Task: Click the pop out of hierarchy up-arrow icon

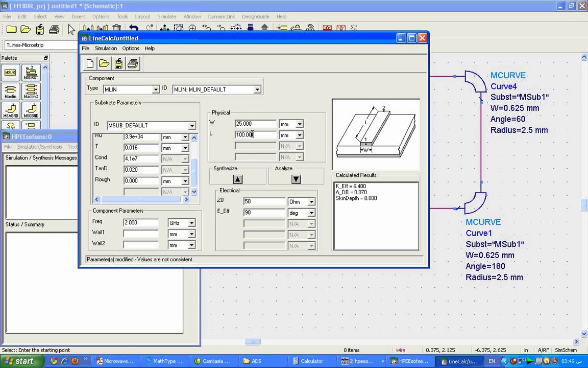Action: pyautogui.click(x=264, y=28)
